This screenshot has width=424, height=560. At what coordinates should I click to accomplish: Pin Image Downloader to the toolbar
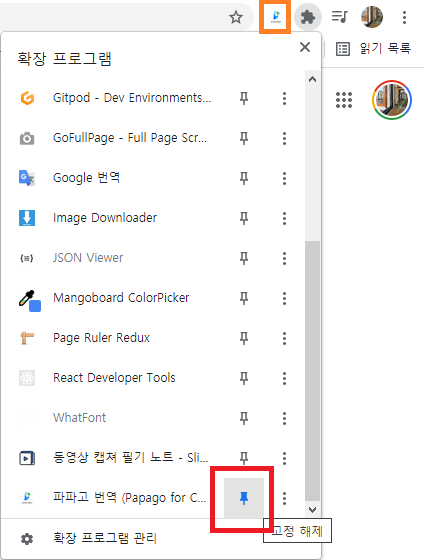244,218
